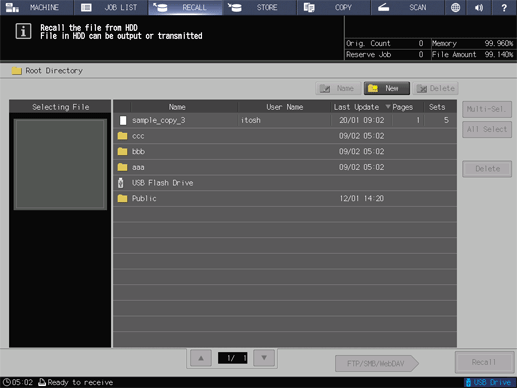Click the USB Drive status indicator
517x388 pixels.
pyautogui.click(x=489, y=382)
